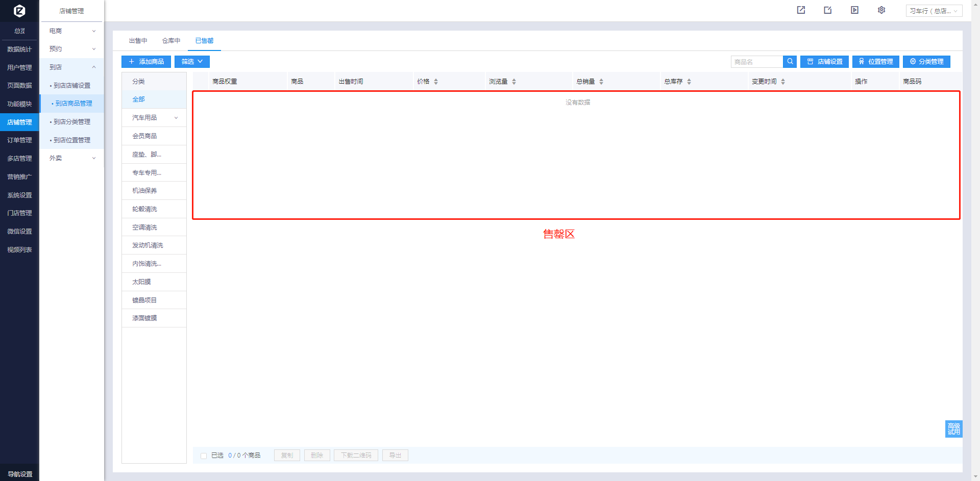Click in the 商品名 search field
The image size is (980, 481).
coord(757,62)
